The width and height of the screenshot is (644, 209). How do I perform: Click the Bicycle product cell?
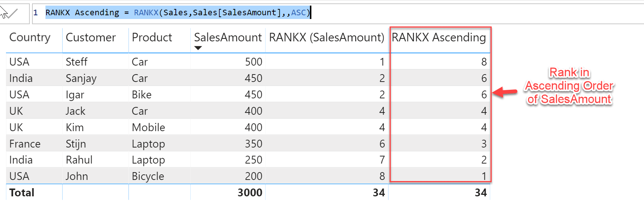148,176
